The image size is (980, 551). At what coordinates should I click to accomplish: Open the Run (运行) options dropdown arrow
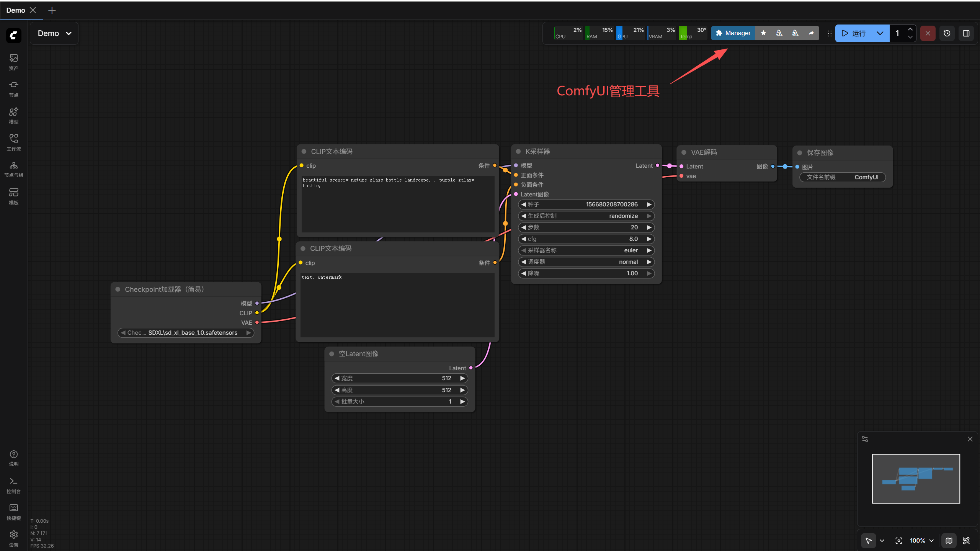880,33
